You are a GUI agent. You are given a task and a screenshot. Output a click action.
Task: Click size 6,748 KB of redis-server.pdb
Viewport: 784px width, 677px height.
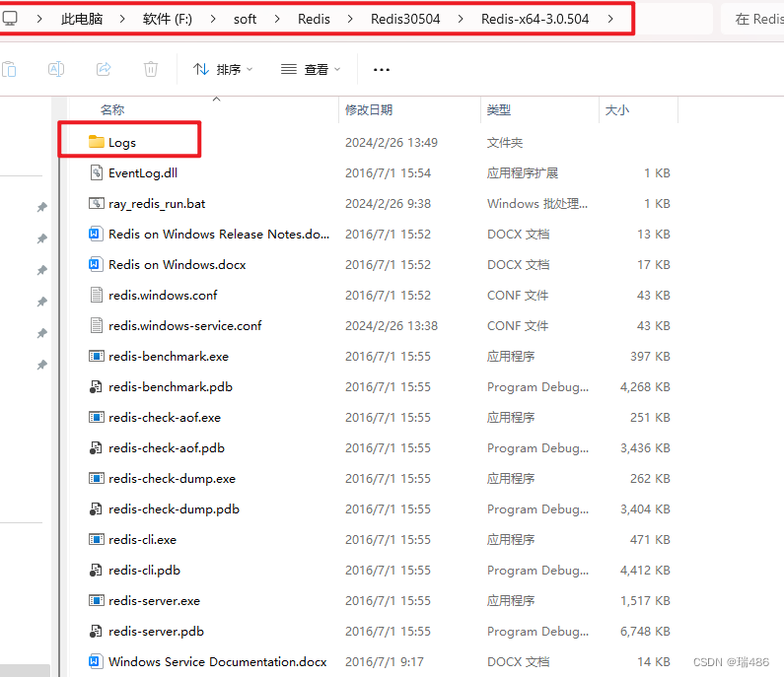click(x=645, y=632)
